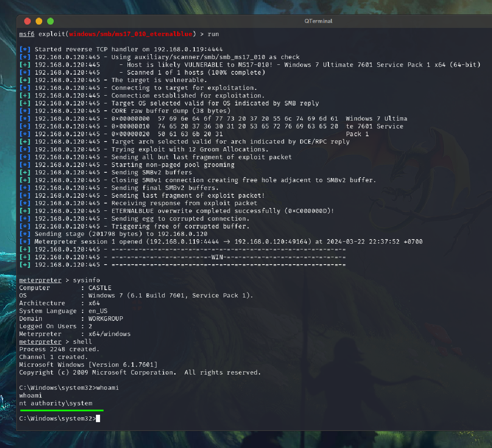Click 'Connecting to target for exploitation.' line
492x448 pixels.
138,88
